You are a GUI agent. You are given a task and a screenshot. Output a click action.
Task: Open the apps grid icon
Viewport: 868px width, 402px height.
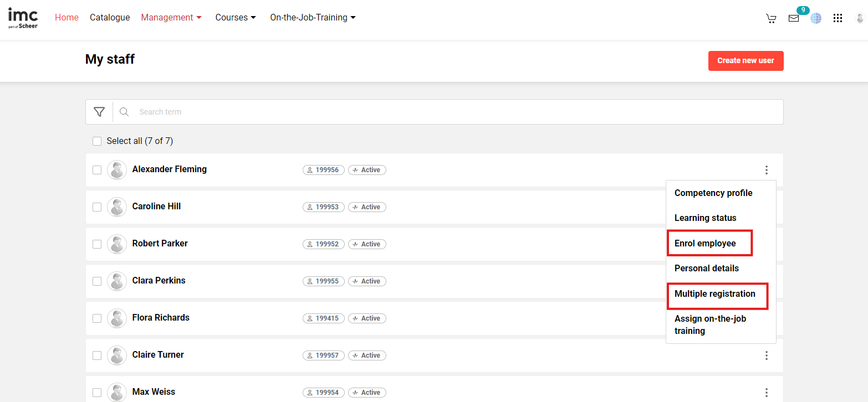(x=838, y=18)
